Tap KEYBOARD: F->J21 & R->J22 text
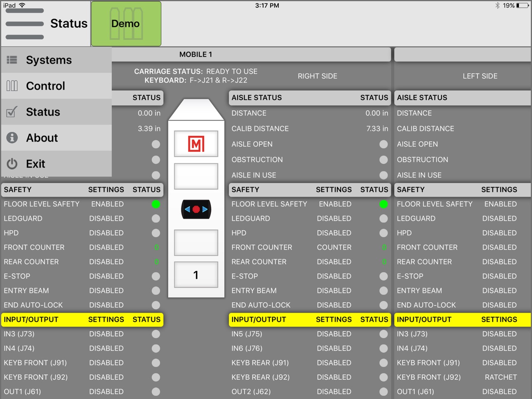Image resolution: width=532 pixels, height=399 pixels. [196, 80]
